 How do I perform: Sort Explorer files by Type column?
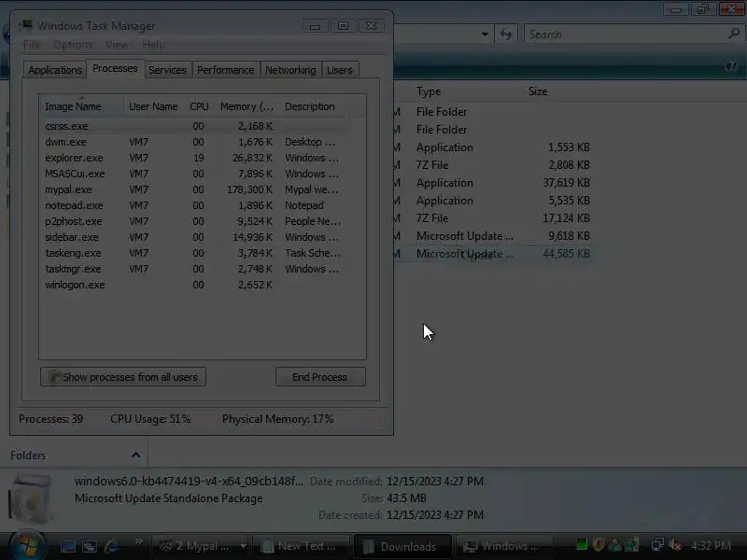point(429,91)
